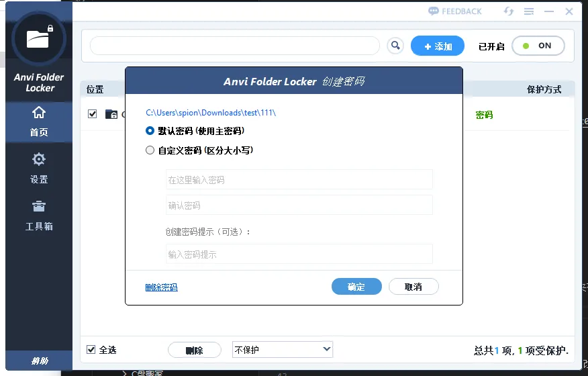The height and width of the screenshot is (376, 588).
Task: Click the magnifier search icon
Action: (x=395, y=46)
